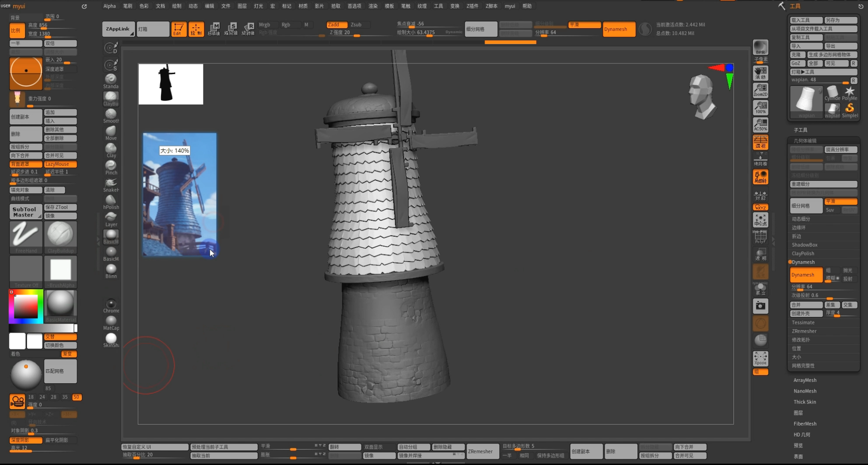Viewport: 868px width, 465px height.
Task: Toggle perspective view button
Action: point(760,142)
